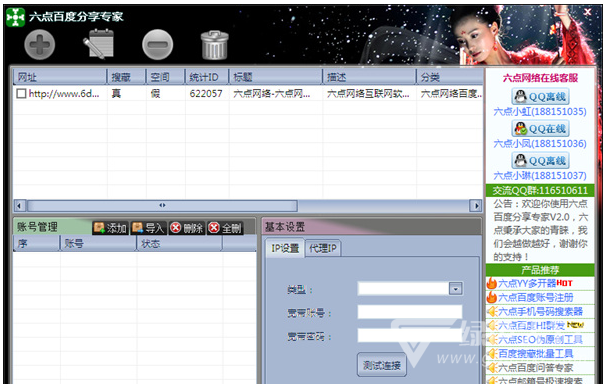
Task: Click the horizontal scrollbar right arrow
Action: pyautogui.click(x=476, y=206)
